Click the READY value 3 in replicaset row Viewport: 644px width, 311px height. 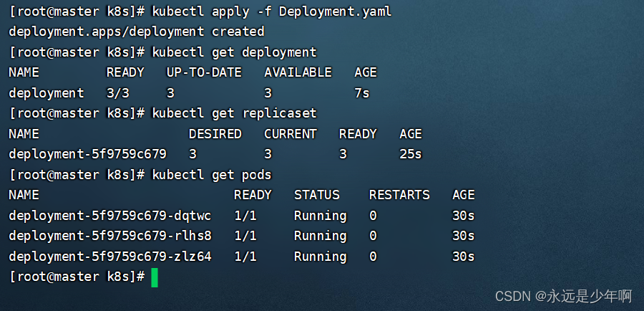[x=343, y=154]
